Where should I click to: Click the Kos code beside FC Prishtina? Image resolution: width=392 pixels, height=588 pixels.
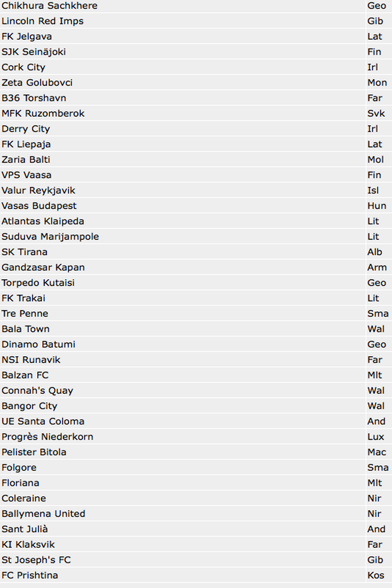pos(376,575)
